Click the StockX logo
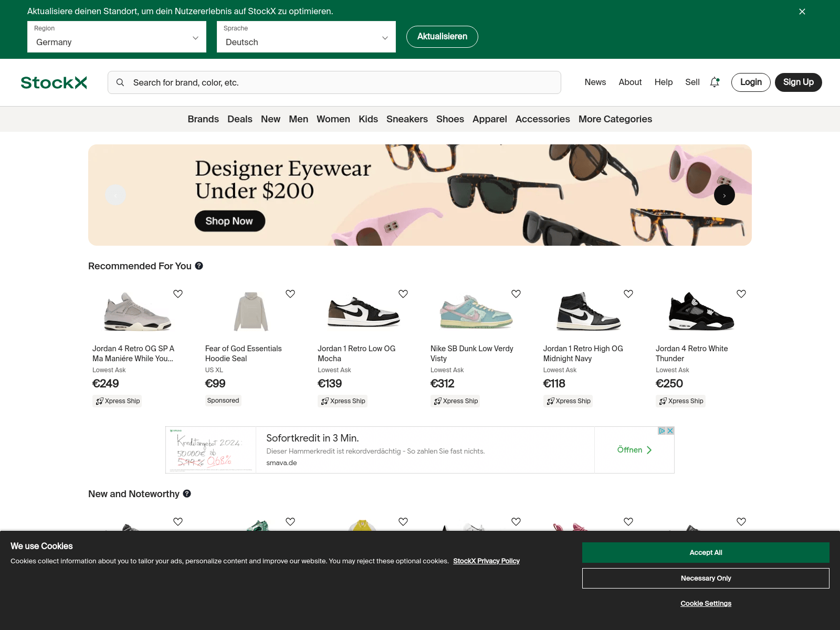840x630 pixels. (x=54, y=82)
